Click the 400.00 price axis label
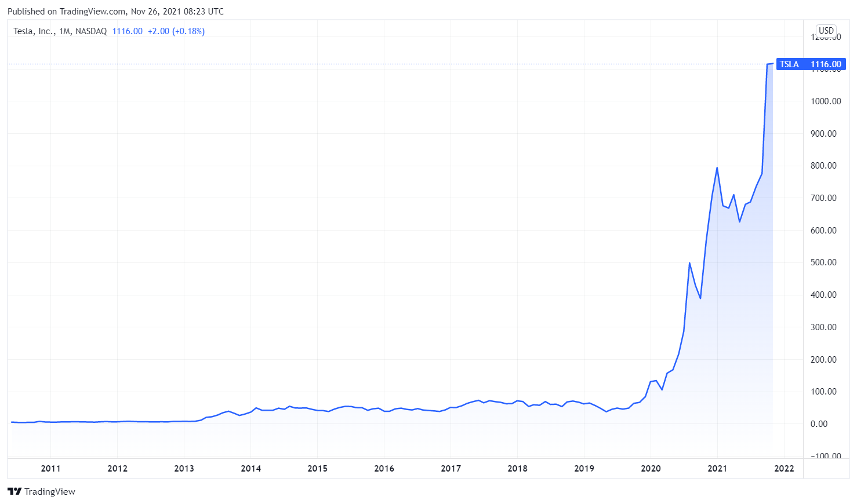Image resolution: width=857 pixels, height=504 pixels. pos(824,295)
